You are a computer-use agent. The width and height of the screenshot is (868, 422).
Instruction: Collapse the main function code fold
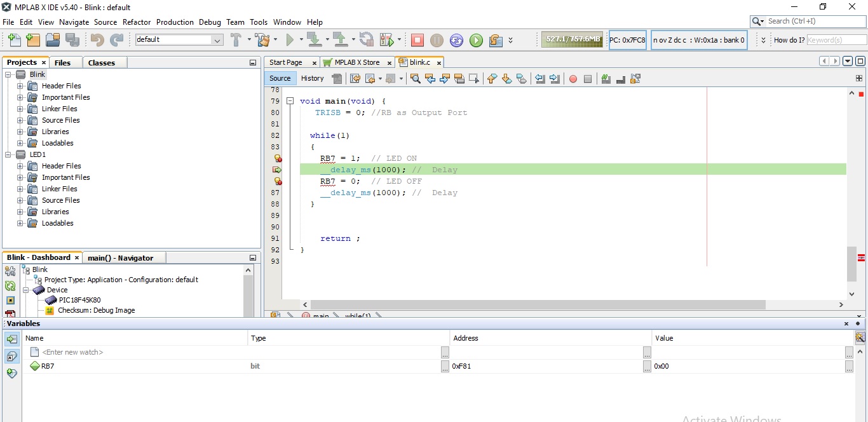click(x=290, y=101)
